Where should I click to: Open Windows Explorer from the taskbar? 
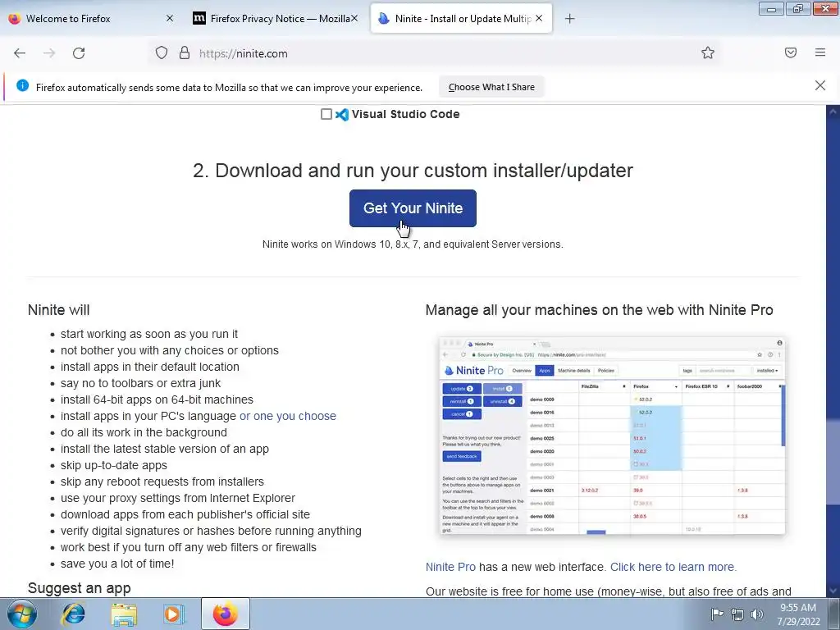tap(125, 614)
